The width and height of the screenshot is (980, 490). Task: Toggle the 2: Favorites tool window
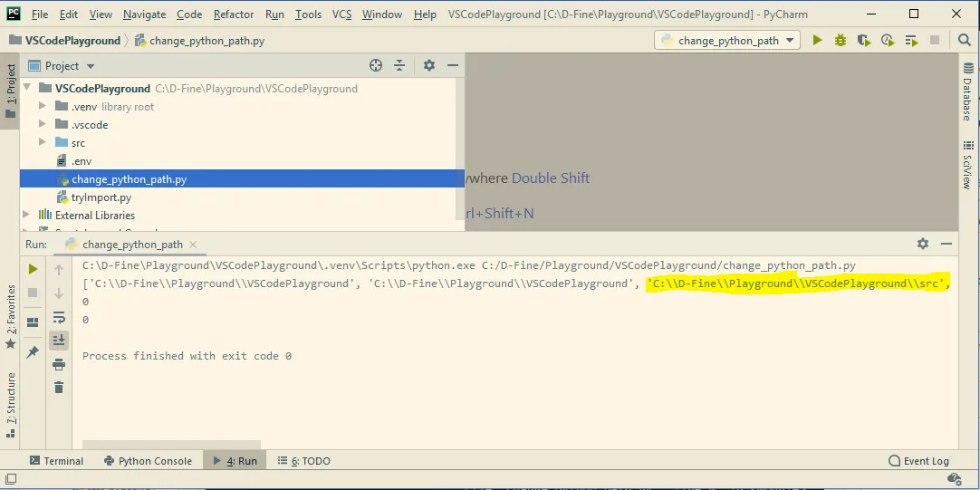point(11,318)
